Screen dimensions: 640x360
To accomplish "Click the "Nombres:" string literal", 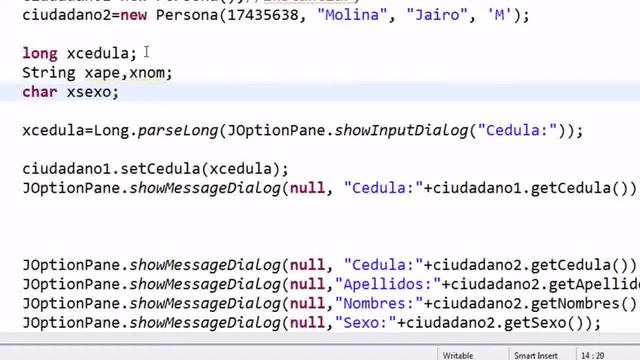I will pos(379,303).
